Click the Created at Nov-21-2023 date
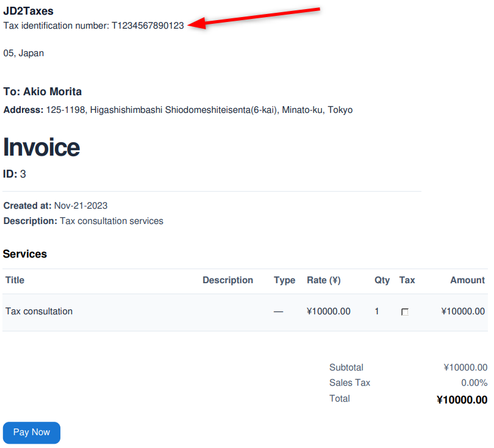Image resolution: width=494 pixels, height=448 pixels. tap(81, 206)
